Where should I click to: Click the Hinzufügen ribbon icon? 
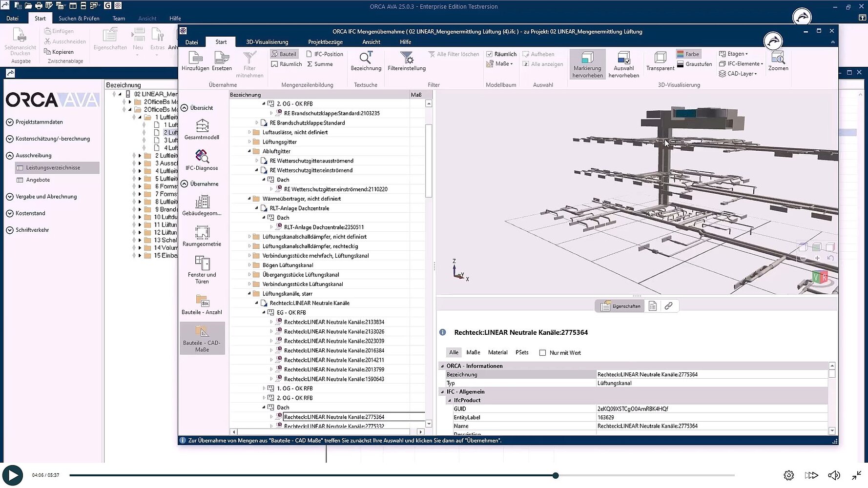(x=195, y=61)
